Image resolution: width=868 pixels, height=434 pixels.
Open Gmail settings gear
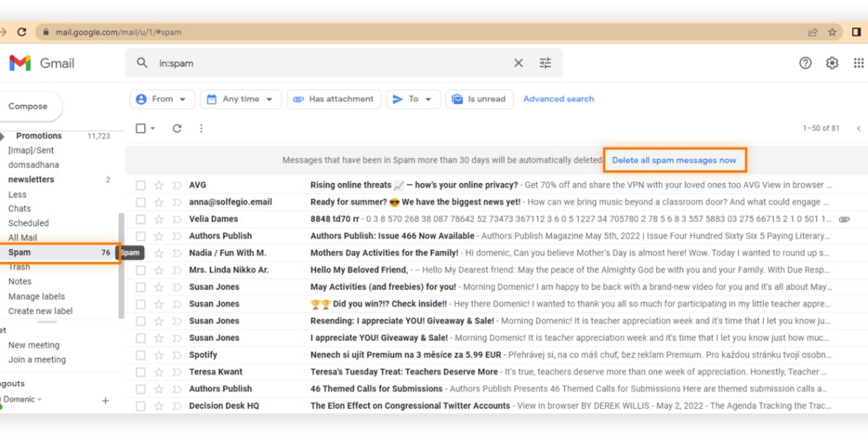pos(832,63)
